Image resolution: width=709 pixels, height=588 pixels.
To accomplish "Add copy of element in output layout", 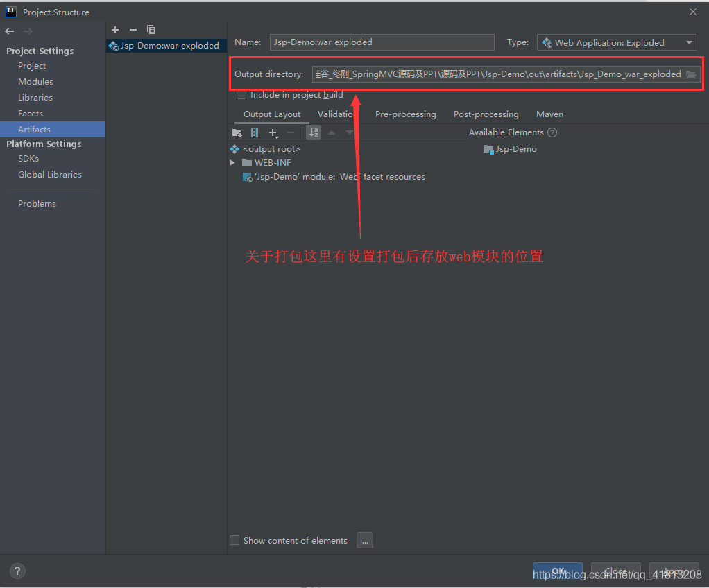I will [x=273, y=132].
